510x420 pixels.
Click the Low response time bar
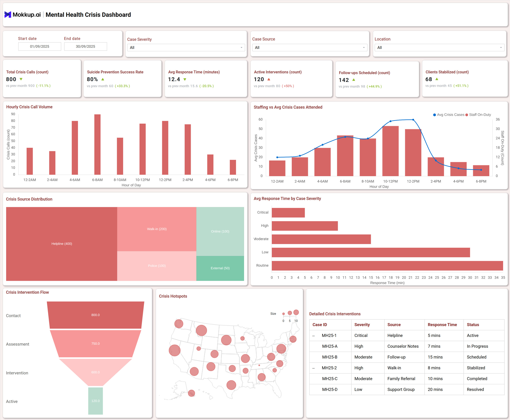point(371,253)
